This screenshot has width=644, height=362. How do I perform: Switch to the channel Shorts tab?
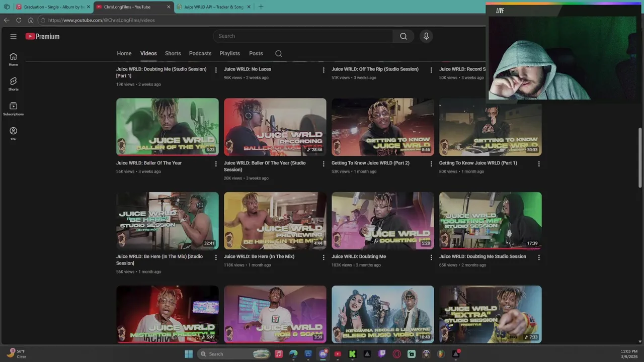[173, 53]
